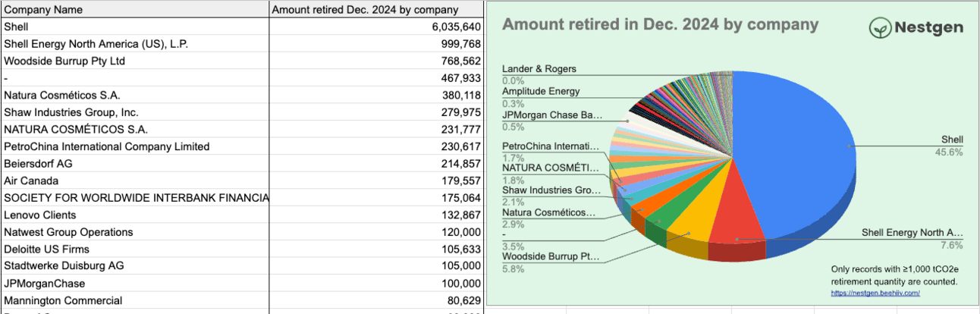This screenshot has width=980, height=314.
Task: Click the 120,000 amount cell
Action: pos(377,232)
